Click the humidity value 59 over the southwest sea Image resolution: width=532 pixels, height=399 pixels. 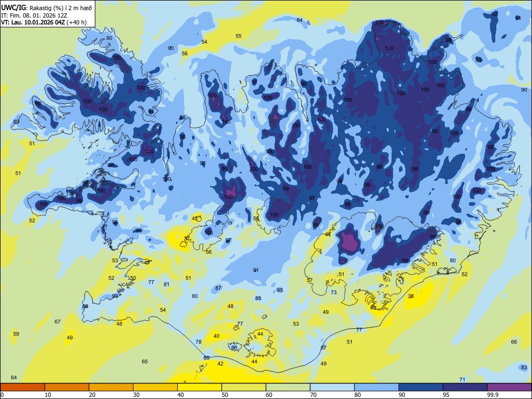point(16,334)
